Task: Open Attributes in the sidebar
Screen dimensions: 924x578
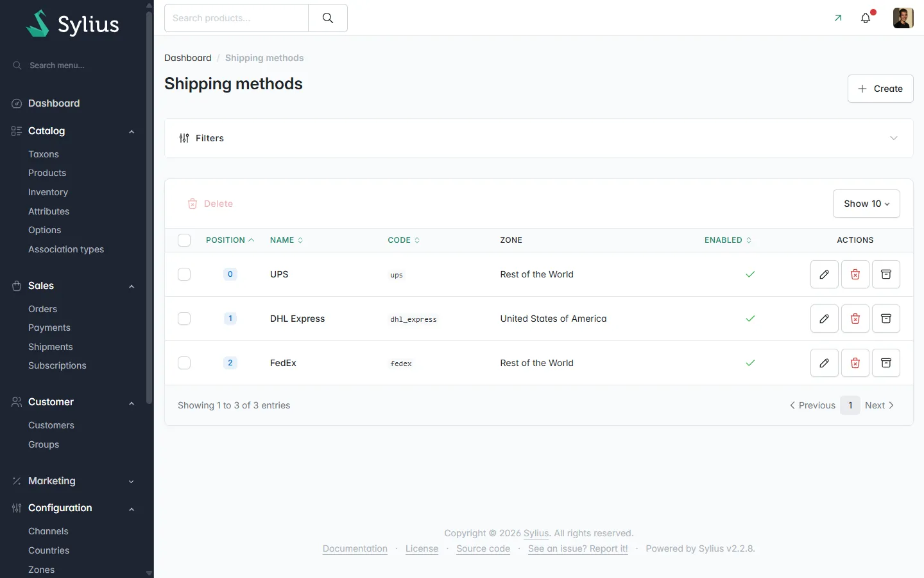Action: pos(49,211)
